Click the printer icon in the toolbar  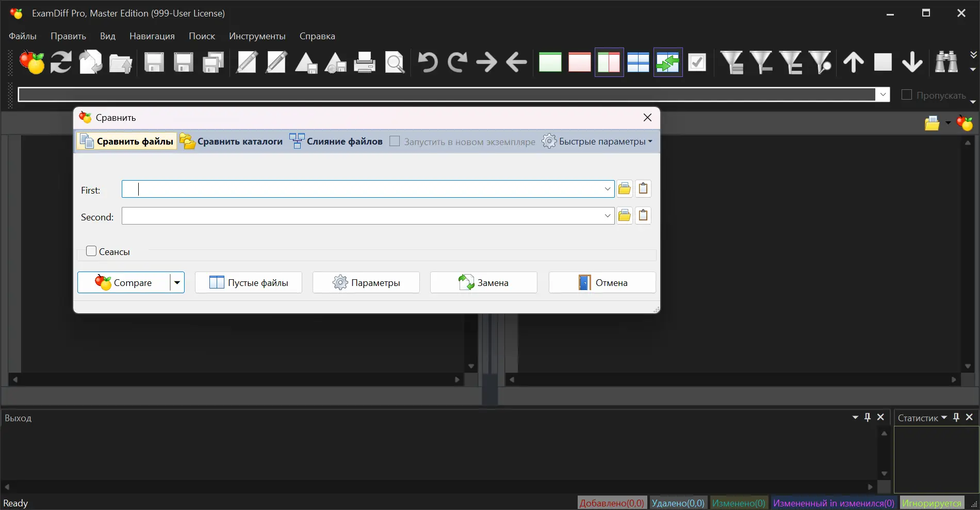point(365,62)
